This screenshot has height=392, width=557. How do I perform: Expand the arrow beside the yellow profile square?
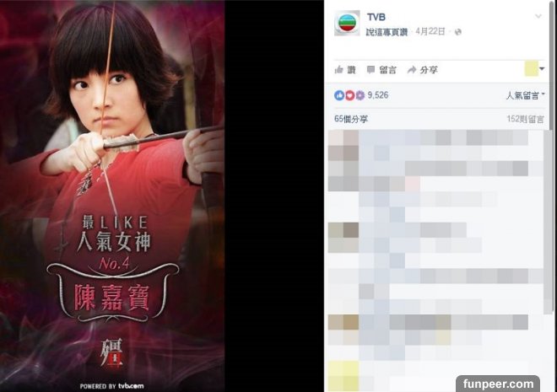(542, 68)
